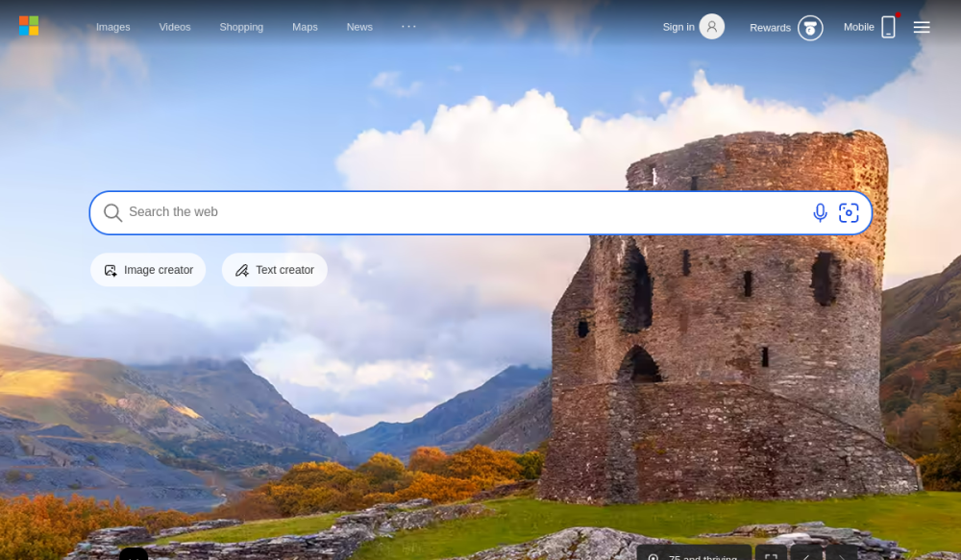The width and height of the screenshot is (961, 560).
Task: Open visual search camera icon
Action: pos(849,212)
